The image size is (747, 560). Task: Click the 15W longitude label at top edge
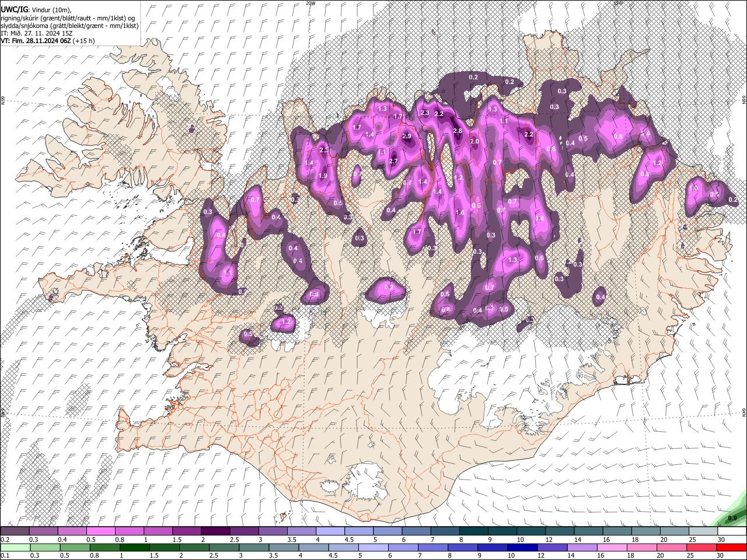618,3
